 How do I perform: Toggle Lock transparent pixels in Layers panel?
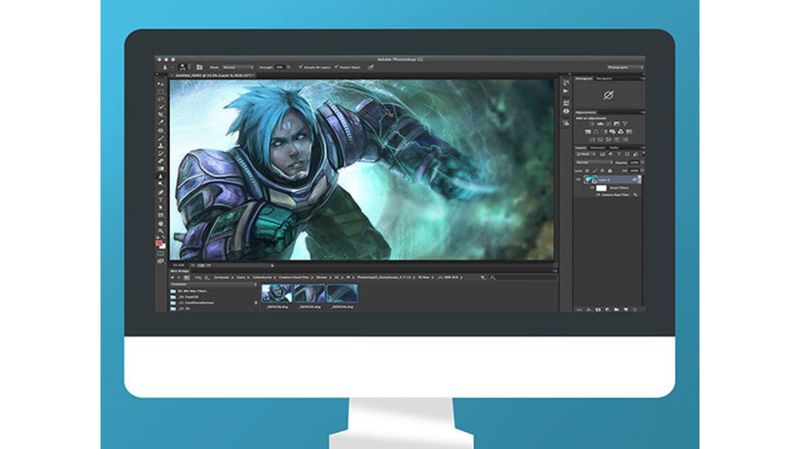587,170
